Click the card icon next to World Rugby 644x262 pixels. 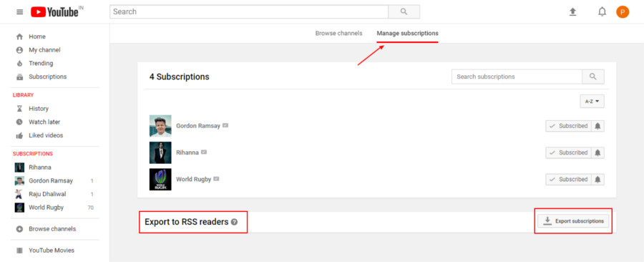tap(216, 179)
